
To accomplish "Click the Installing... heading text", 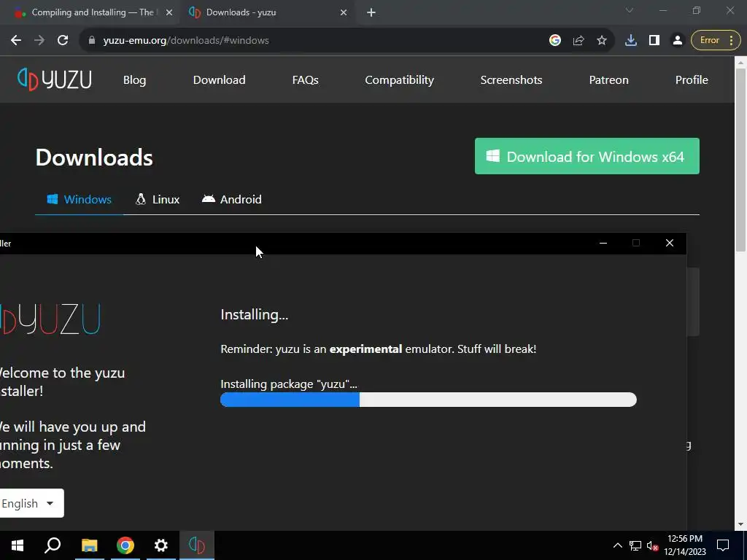I will coord(255,315).
